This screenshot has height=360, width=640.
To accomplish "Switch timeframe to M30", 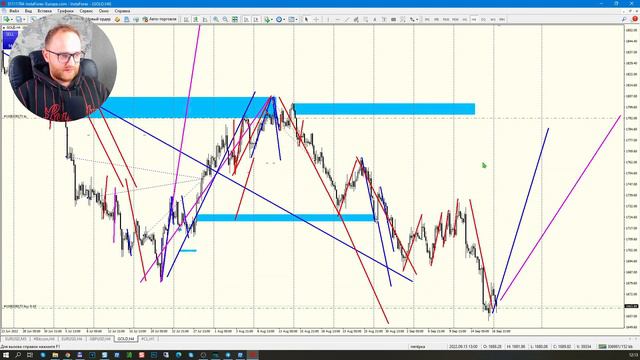I will click(x=455, y=19).
